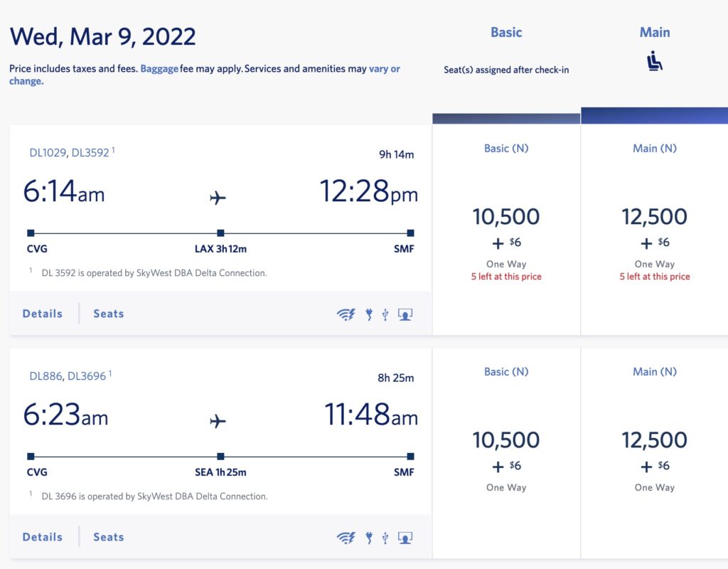Click the power outlet icon on the 6:23am flight
Image resolution: width=728 pixels, height=569 pixels.
369,538
